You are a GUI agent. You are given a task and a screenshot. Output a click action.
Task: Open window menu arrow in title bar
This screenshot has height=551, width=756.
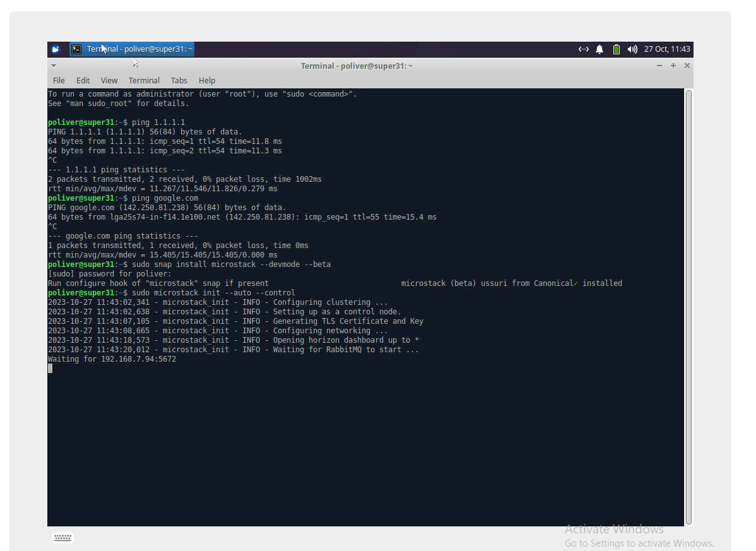point(54,66)
